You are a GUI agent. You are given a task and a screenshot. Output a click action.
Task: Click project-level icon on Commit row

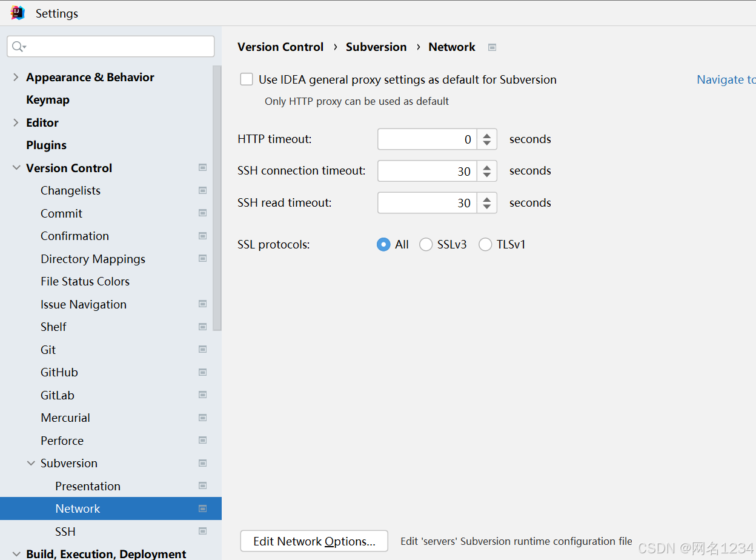(203, 213)
